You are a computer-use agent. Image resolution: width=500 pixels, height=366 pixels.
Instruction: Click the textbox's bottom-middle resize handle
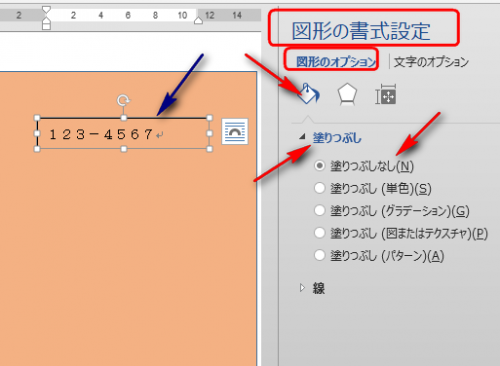[x=124, y=149]
